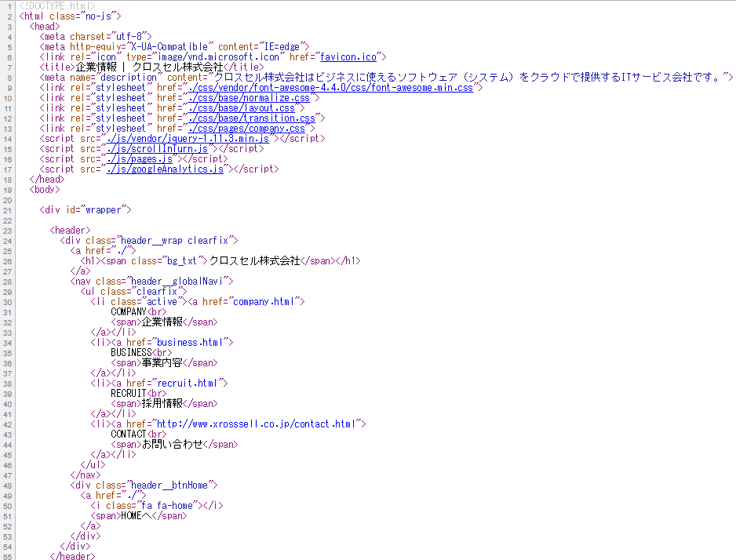This screenshot has height=560, width=736.
Task: Click the link rel="icon" type attribute text
Action: pyautogui.click(x=206, y=57)
